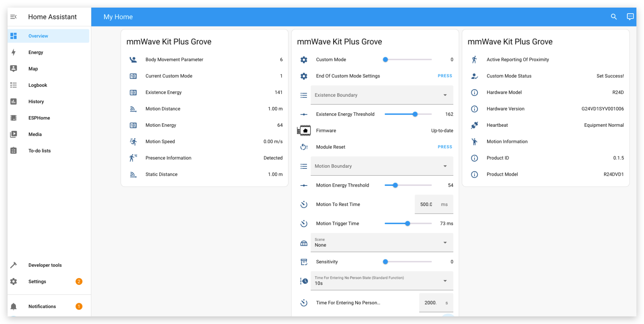Click Time For Entering No Person seconds field
This screenshot has height=324, width=644.
[x=436, y=303]
